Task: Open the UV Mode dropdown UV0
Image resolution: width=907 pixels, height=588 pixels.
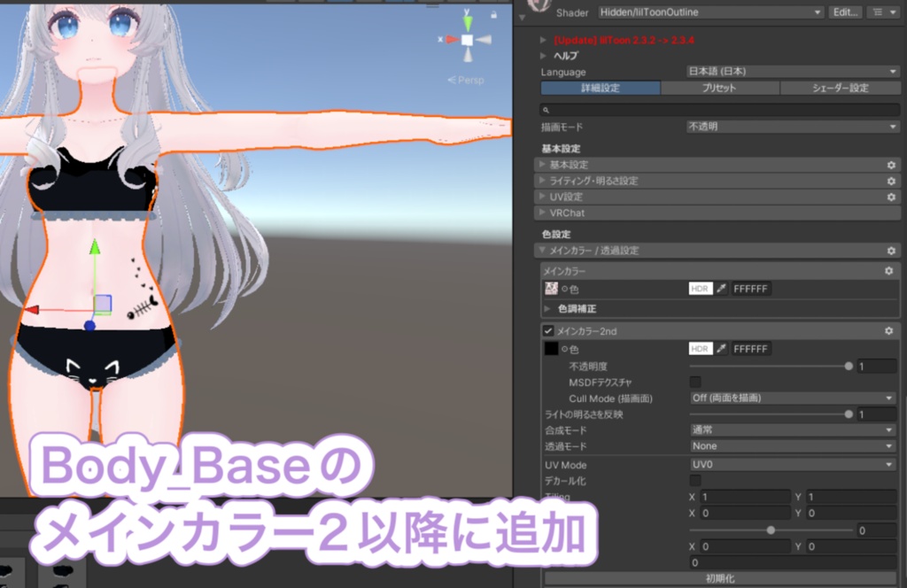Action: pyautogui.click(x=793, y=464)
